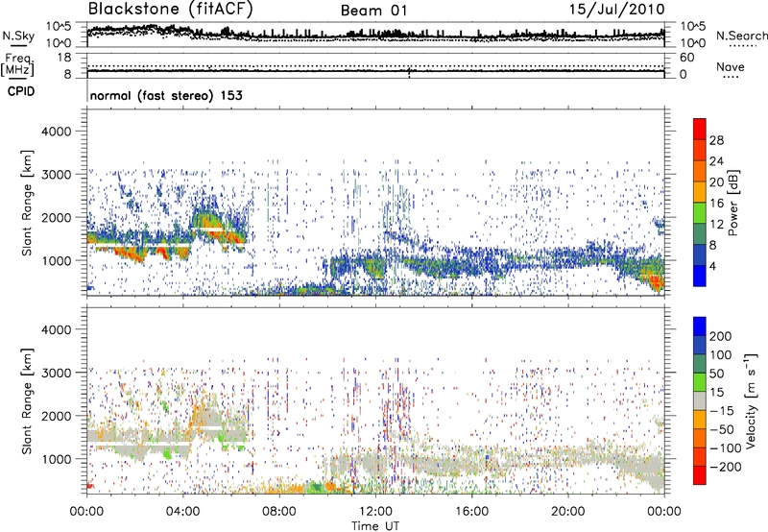Click the 'Nave' legend label
This screenshot has height=532, width=768.
coord(731,66)
